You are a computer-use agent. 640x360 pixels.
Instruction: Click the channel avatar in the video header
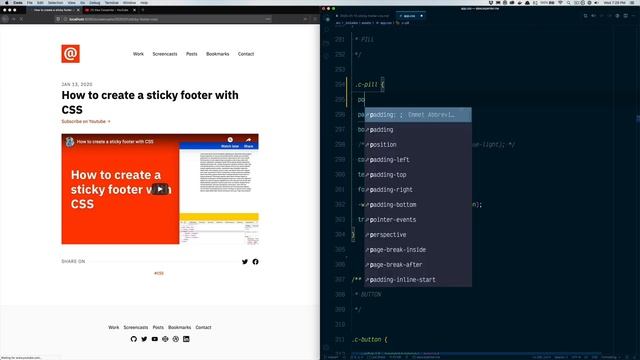pyautogui.click(x=70, y=142)
